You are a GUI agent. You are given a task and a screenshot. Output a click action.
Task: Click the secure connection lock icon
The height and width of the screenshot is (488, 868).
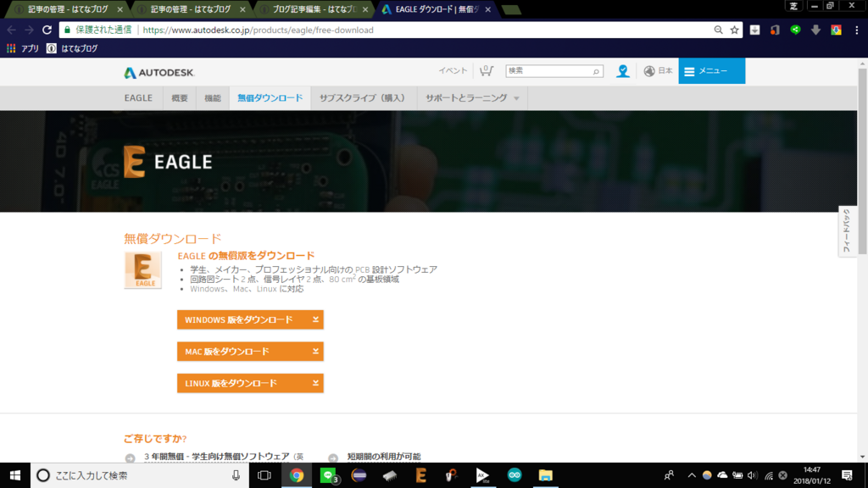68,30
